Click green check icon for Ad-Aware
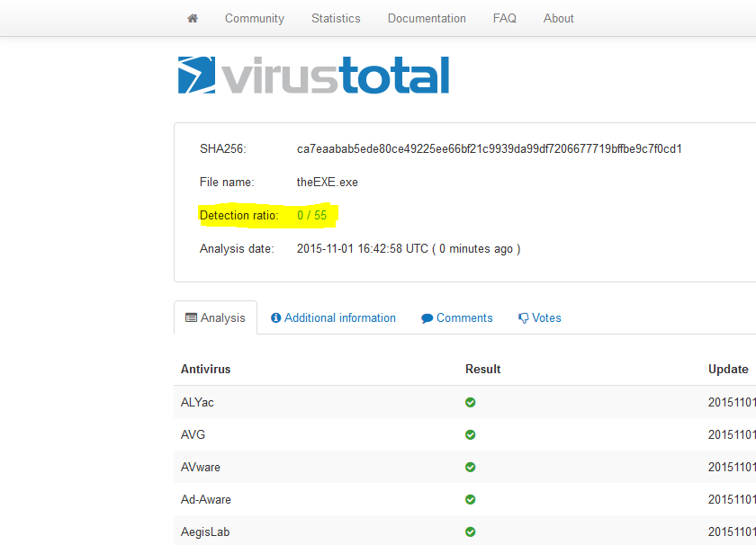Viewport: 756px width, 545px height. (470, 499)
